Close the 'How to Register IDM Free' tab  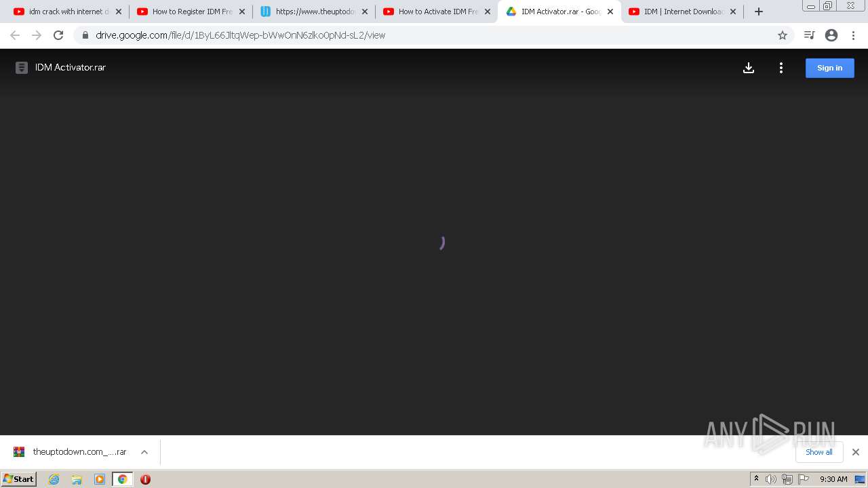point(241,12)
